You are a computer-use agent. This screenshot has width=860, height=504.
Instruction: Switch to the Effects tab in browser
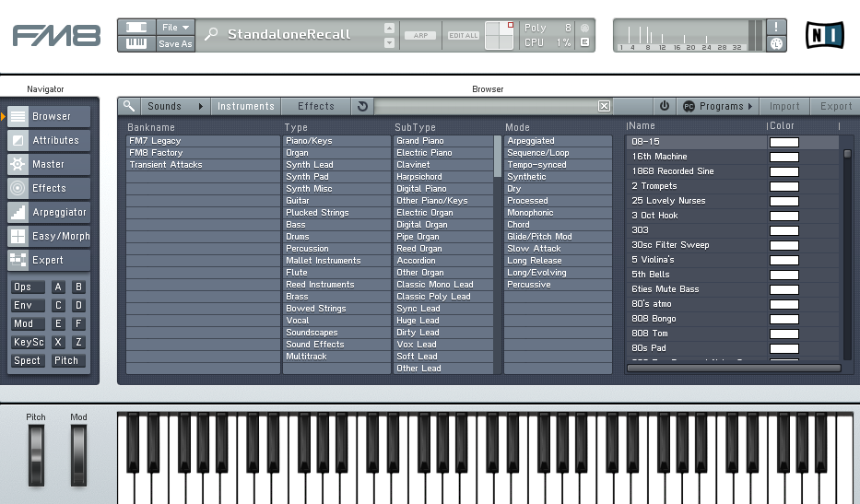tap(316, 106)
